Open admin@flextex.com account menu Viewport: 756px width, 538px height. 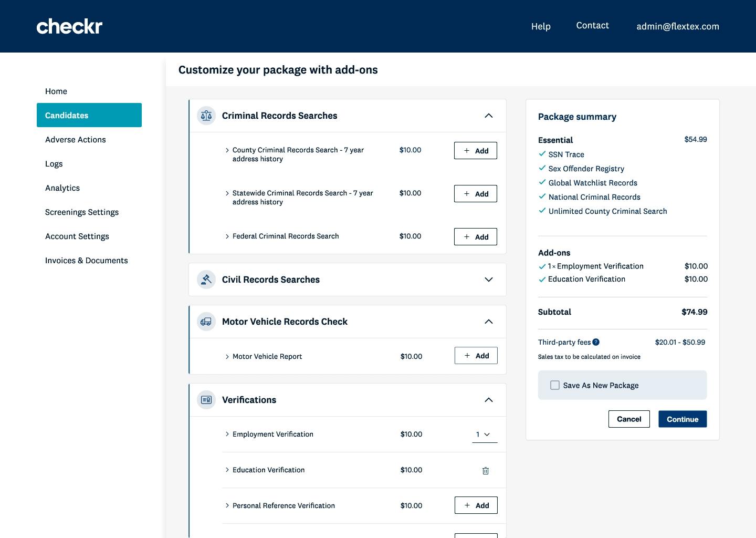678,26
